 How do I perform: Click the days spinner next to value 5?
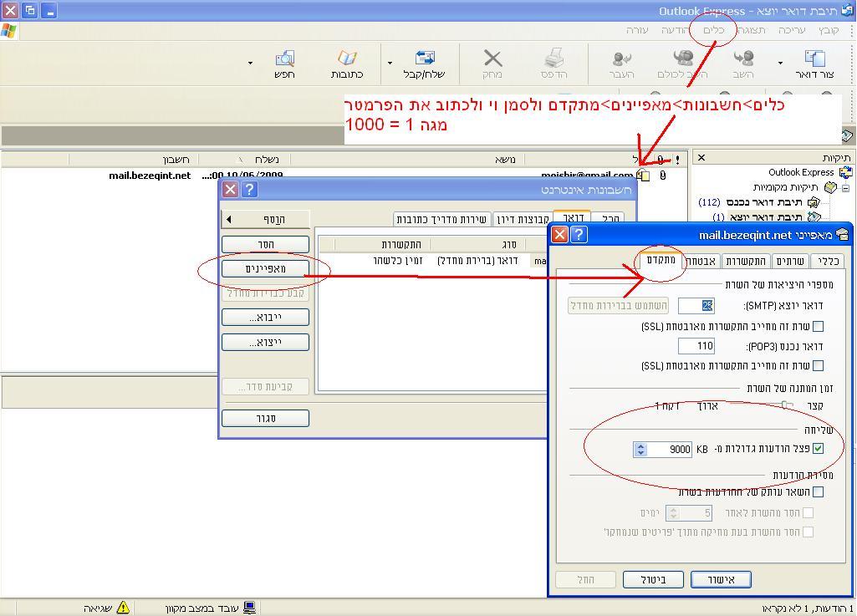pyautogui.click(x=673, y=513)
